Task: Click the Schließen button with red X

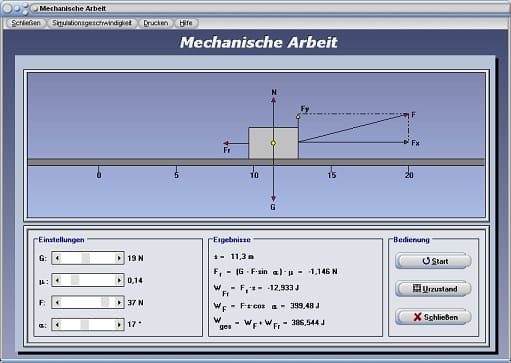Action: pyautogui.click(x=433, y=317)
